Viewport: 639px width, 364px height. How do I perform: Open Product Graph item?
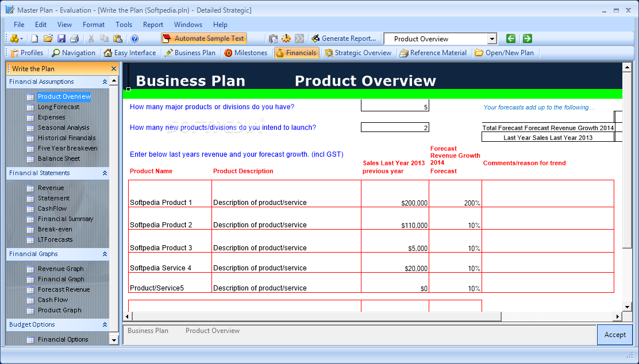tap(60, 310)
